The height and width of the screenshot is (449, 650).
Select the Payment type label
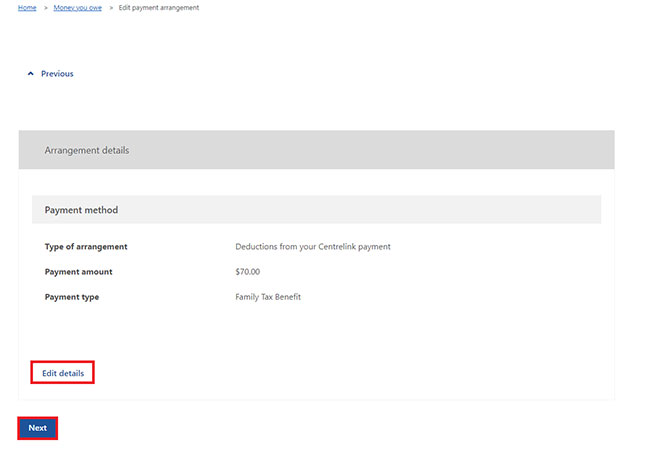tap(72, 297)
